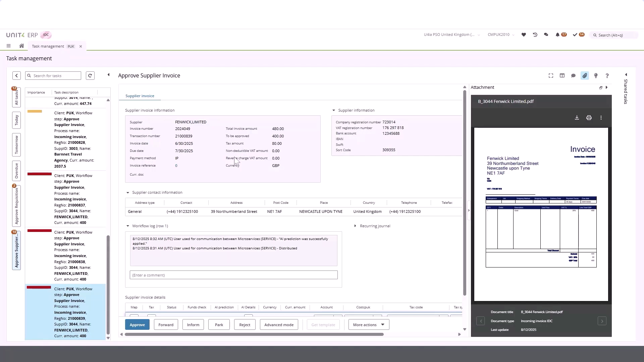Open the comments speech bubble icon
644x362 pixels.
(573, 76)
